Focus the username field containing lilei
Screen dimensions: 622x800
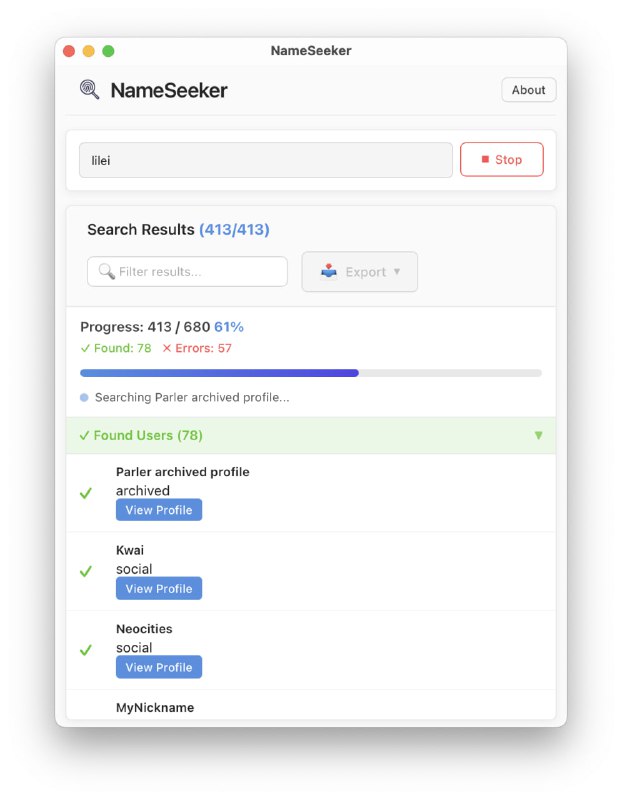click(265, 160)
